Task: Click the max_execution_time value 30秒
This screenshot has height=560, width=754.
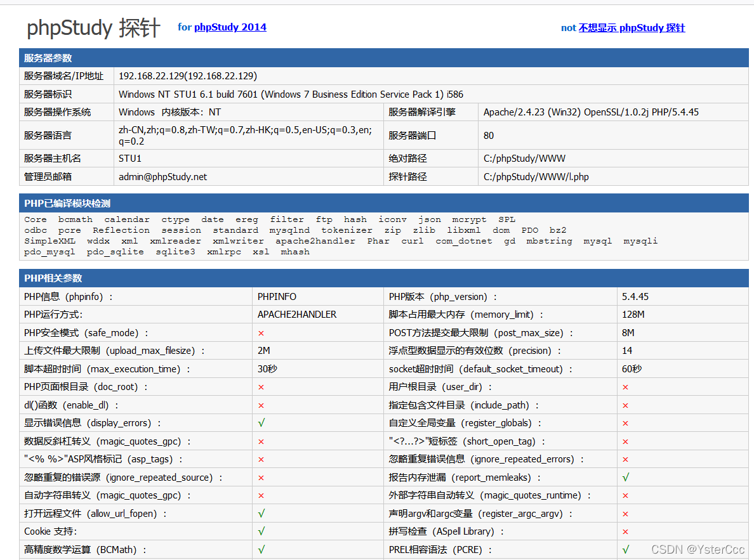Action: point(267,368)
